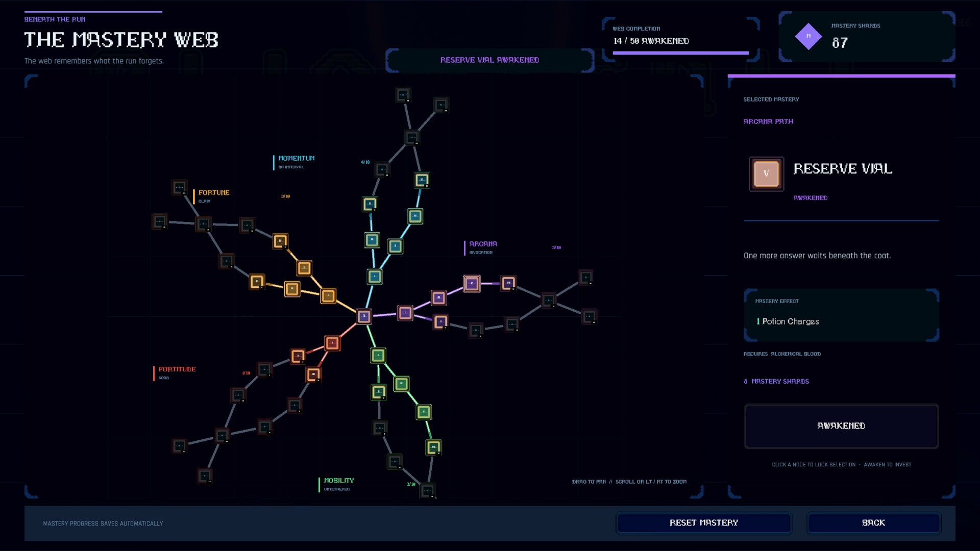Image resolution: width=980 pixels, height=551 pixels.
Task: Click the RESET MASTERY button
Action: pyautogui.click(x=704, y=523)
